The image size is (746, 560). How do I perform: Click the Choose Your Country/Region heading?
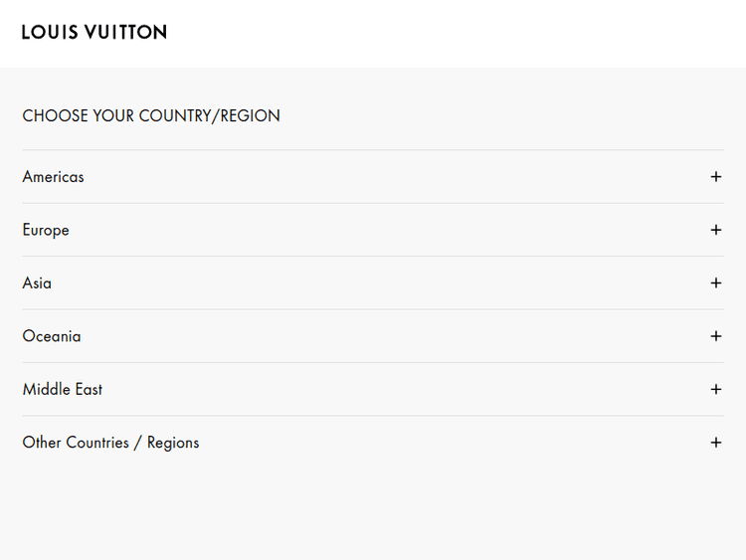tap(151, 116)
